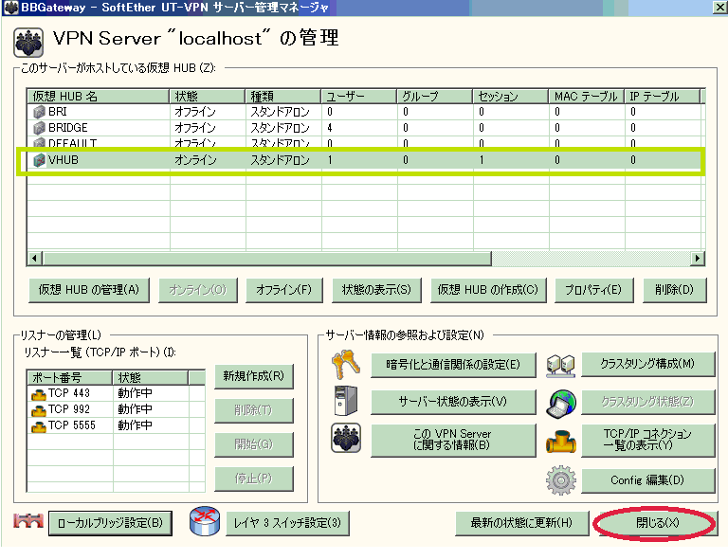Open クラスタリング構成(M)

648,364
